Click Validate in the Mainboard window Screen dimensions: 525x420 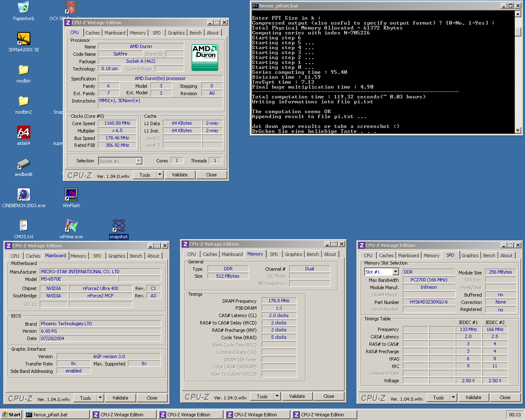tap(120, 398)
